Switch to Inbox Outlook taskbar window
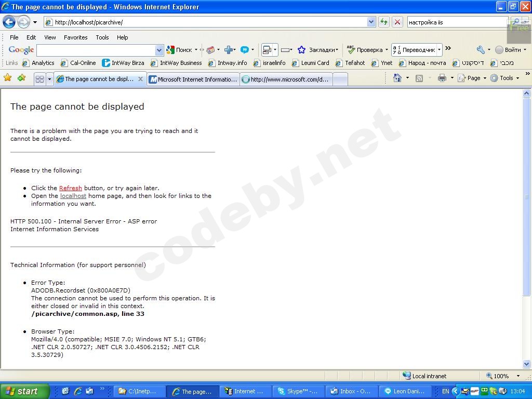Image resolution: width=532 pixels, height=399 pixels. [x=352, y=392]
